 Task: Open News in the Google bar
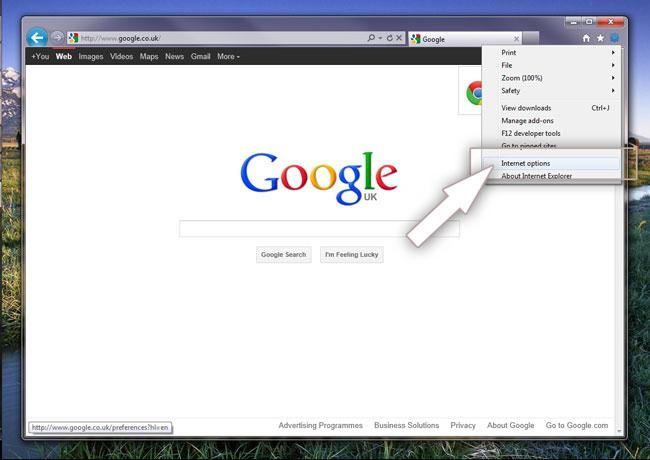tap(175, 56)
